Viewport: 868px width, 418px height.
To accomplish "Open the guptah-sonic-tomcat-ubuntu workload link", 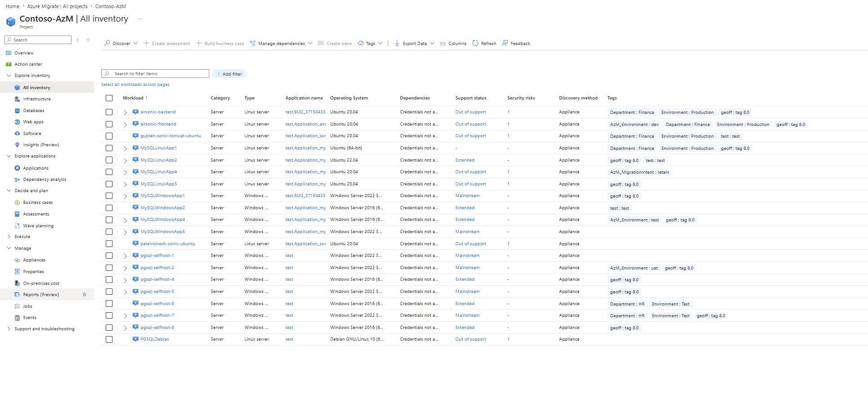I will tap(171, 136).
